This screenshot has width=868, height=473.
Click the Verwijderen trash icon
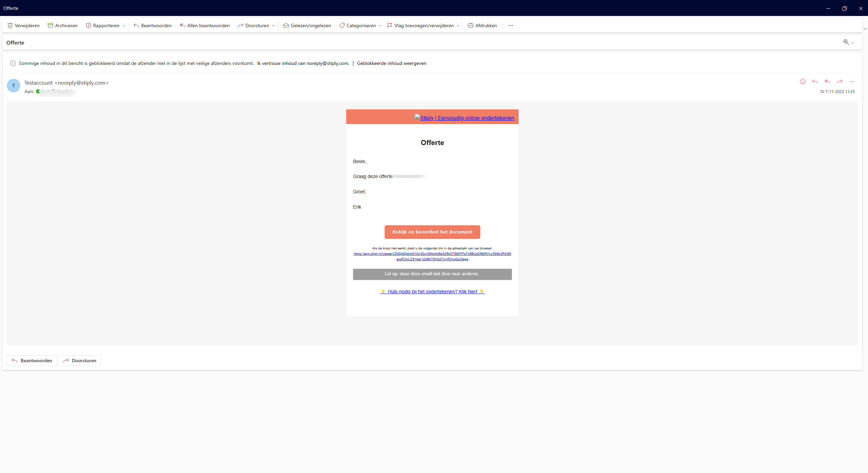(x=10, y=25)
